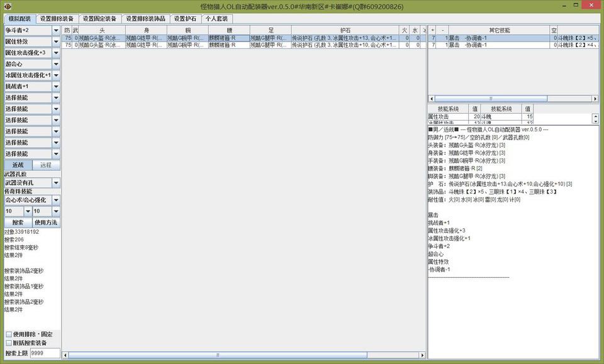Click the 头 column header
Viewport: 604px width, 364px height.
coord(102,30)
